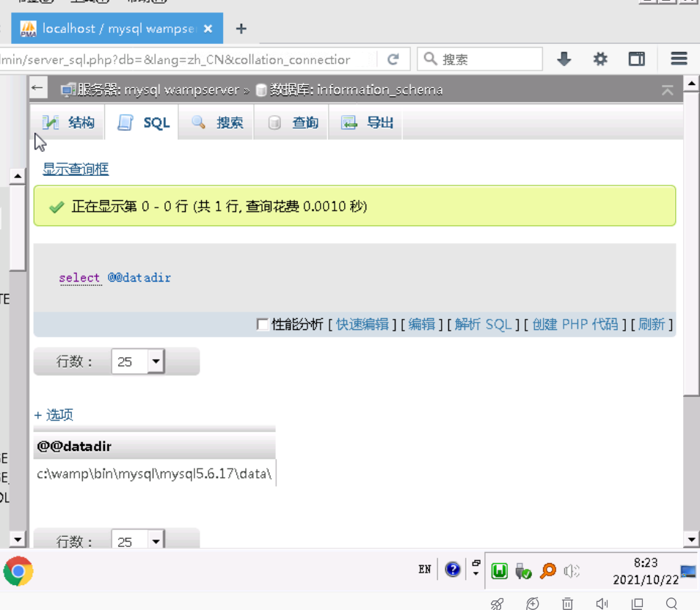
Task: Click the main page scrollbar up arrow
Action: point(691,83)
